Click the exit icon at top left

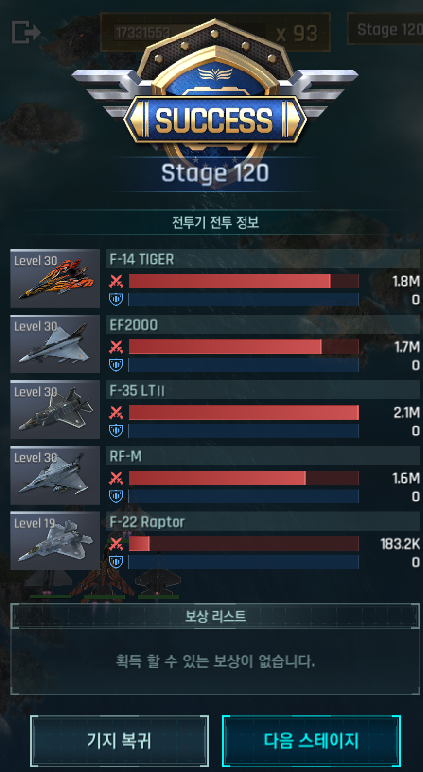pos(26,32)
